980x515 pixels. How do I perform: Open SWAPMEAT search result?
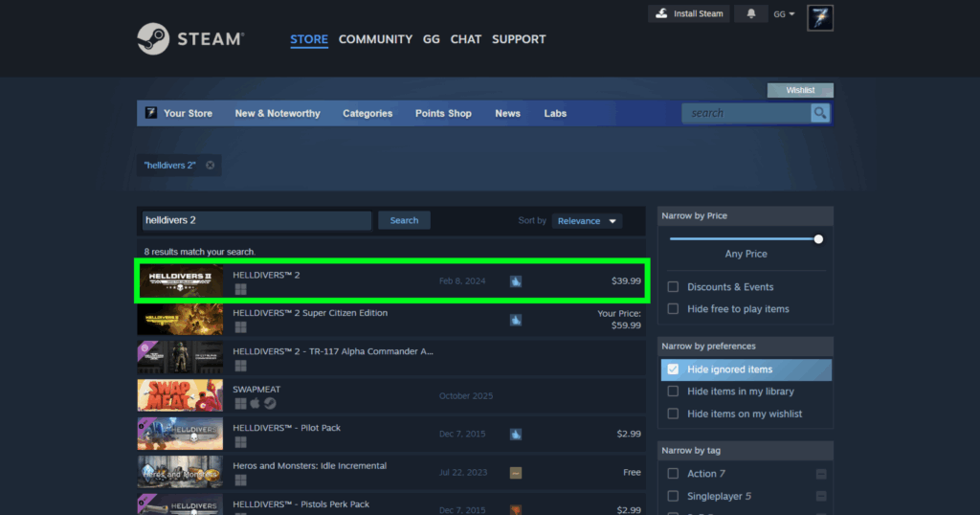point(391,395)
